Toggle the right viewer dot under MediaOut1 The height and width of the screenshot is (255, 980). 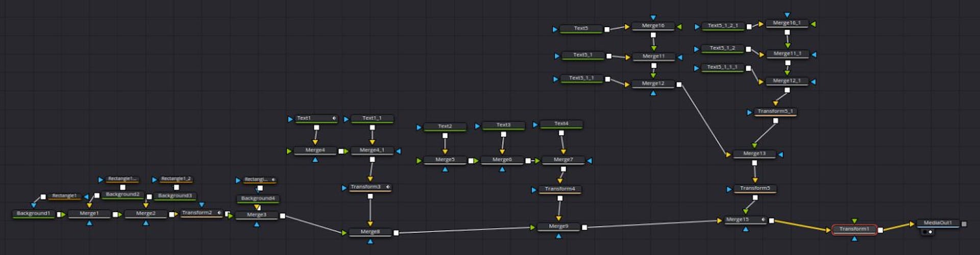[930, 232]
